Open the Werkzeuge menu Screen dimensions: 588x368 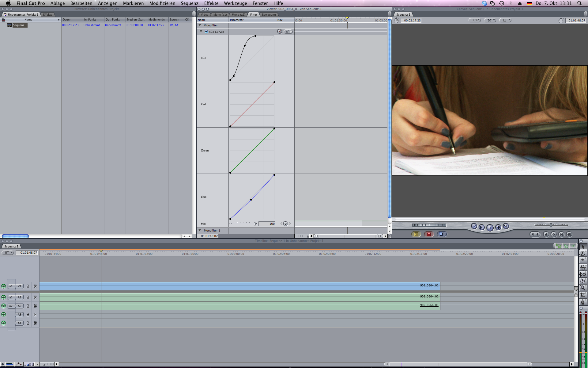point(236,3)
